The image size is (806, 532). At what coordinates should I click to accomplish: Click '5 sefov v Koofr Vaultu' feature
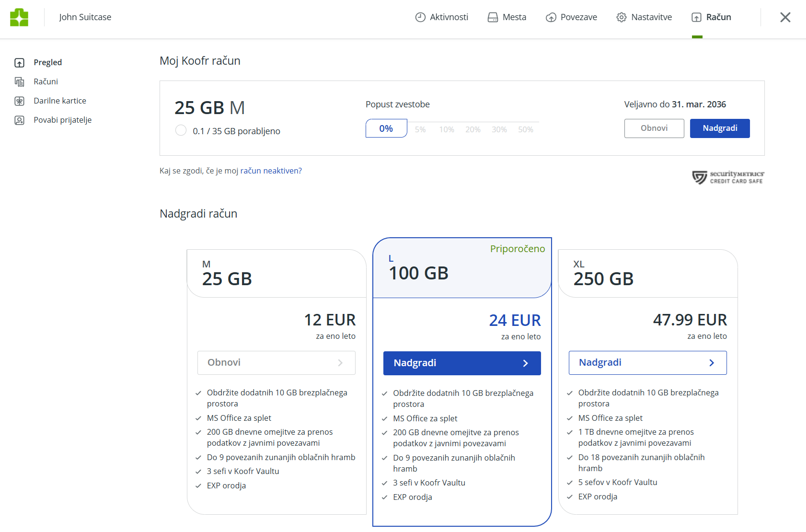(618, 482)
